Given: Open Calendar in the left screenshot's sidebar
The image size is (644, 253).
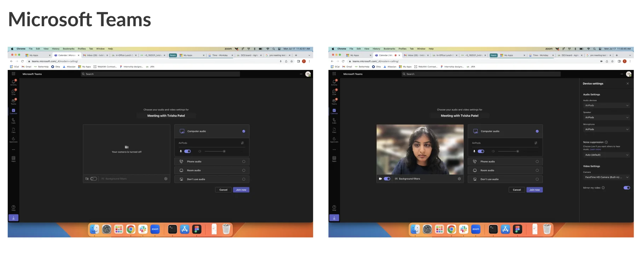Looking at the screenshot, I should click(x=13, y=111).
